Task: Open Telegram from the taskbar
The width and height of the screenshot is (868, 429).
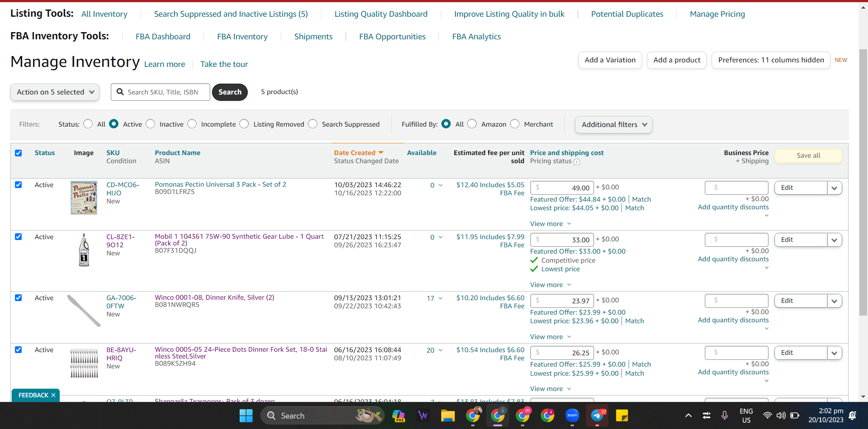Action: (x=597, y=415)
